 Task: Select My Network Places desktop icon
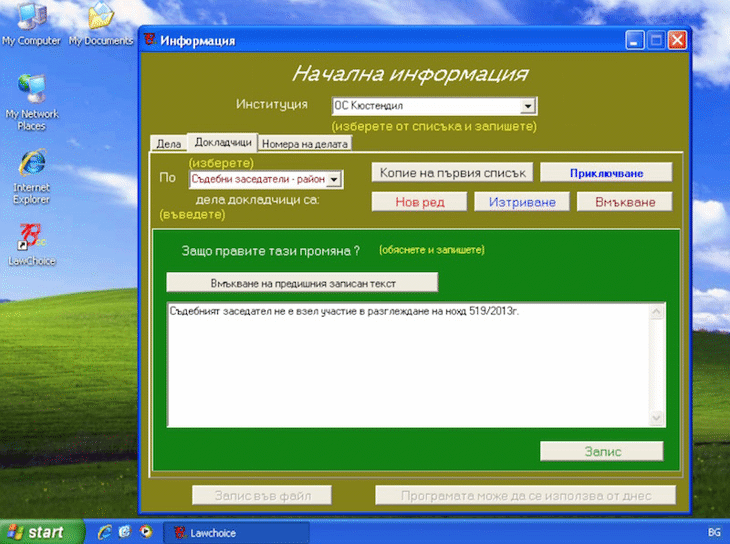click(32, 102)
